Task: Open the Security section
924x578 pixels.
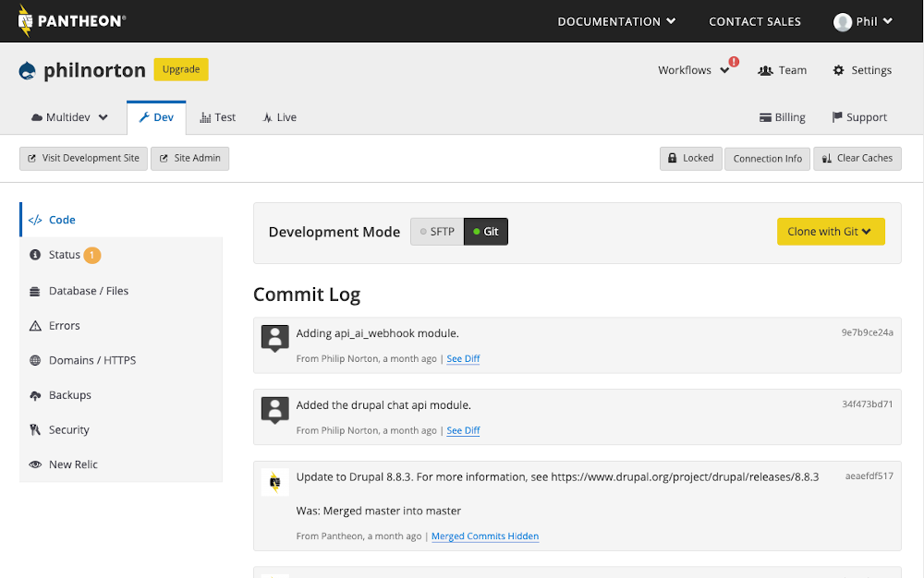Action: 121,429
